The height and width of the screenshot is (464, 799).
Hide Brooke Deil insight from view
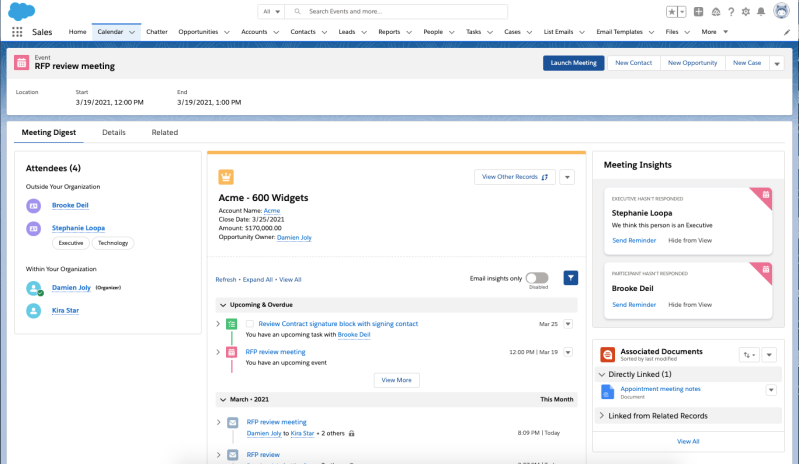(x=690, y=305)
